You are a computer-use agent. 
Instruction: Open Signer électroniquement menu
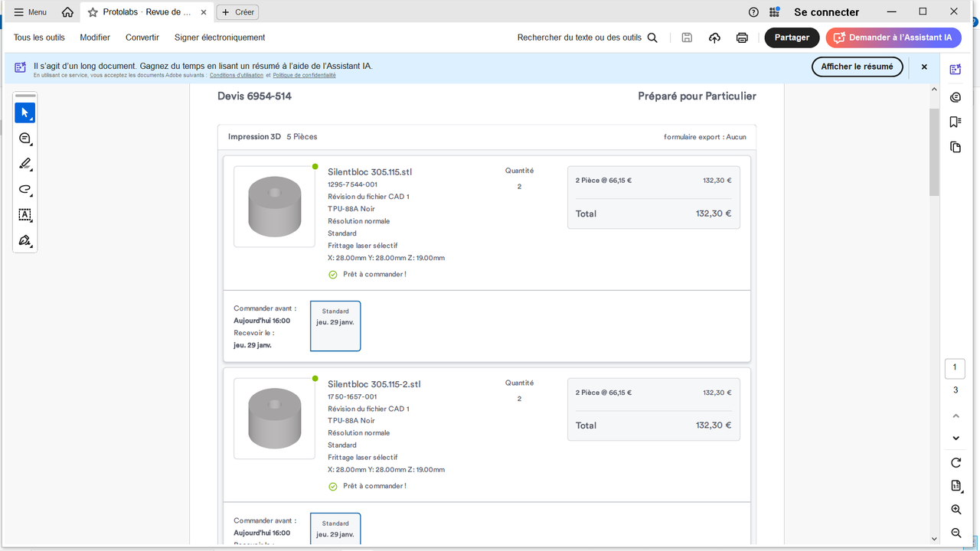tap(220, 37)
